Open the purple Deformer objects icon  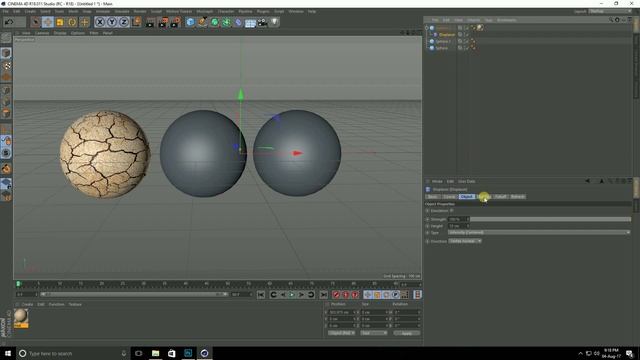pos(238,22)
